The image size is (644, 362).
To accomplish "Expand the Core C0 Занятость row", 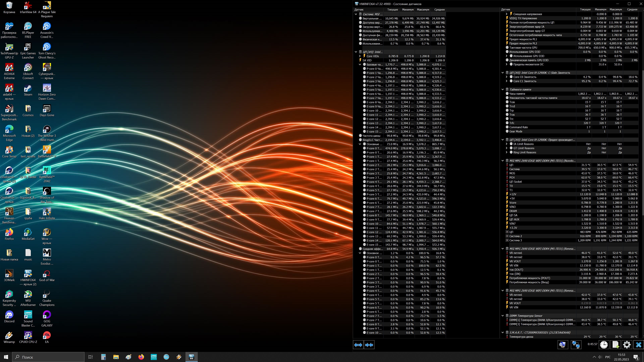I will (x=506, y=77).
